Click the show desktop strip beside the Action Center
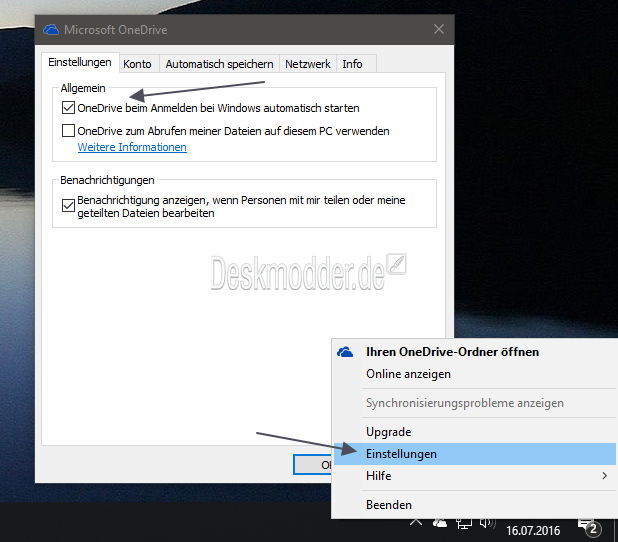Image resolution: width=618 pixels, height=542 pixels. 615,531
